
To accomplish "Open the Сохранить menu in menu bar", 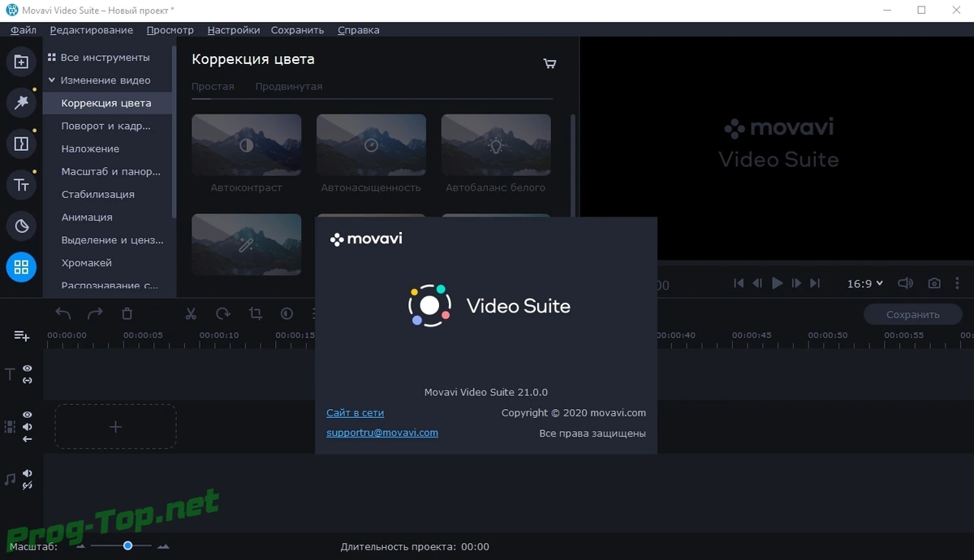I will coord(297,30).
